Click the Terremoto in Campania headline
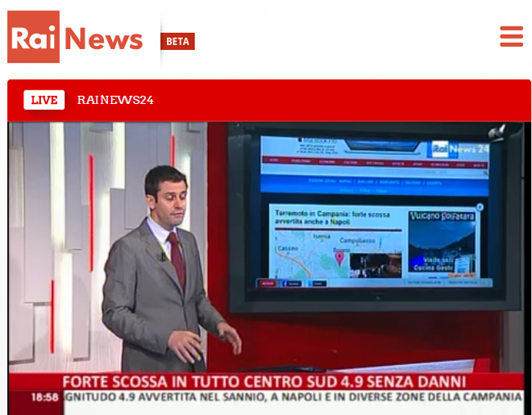Image resolution: width=532 pixels, height=415 pixels. 332,219
